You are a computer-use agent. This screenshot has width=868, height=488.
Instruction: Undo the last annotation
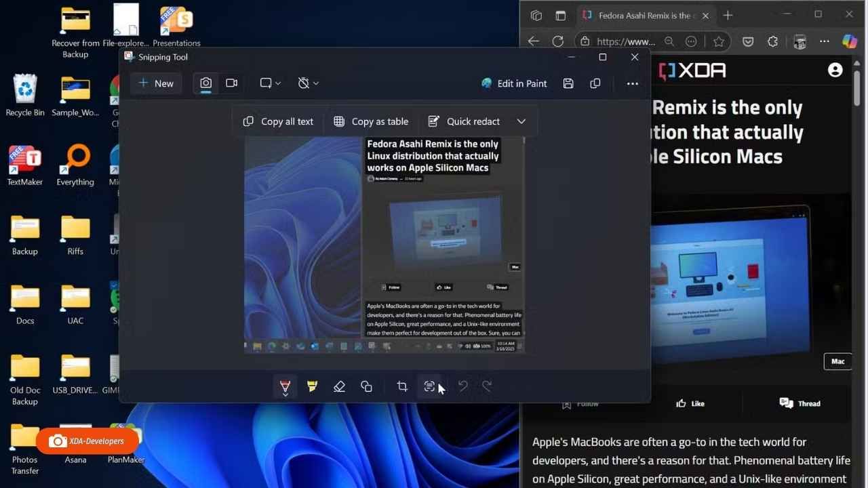pos(462,386)
